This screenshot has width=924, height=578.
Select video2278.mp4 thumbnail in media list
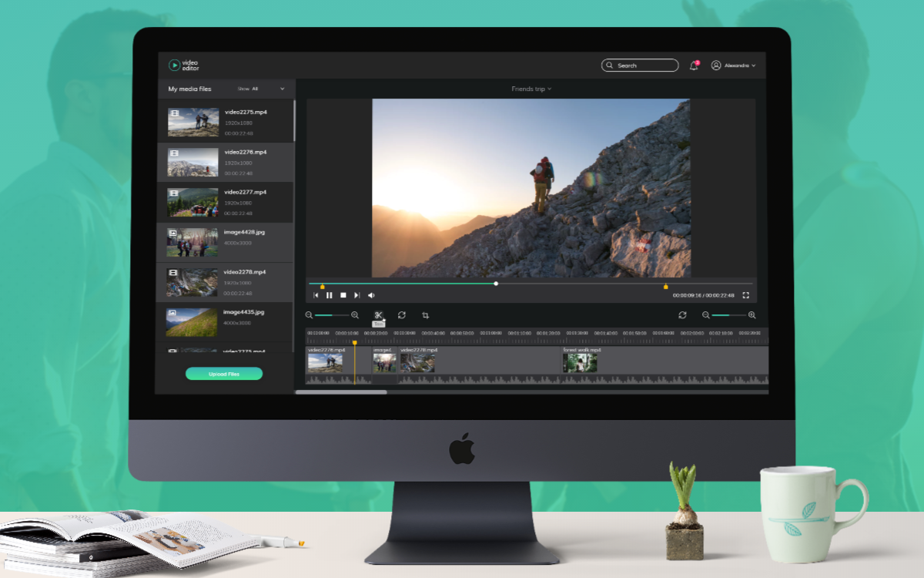click(192, 282)
